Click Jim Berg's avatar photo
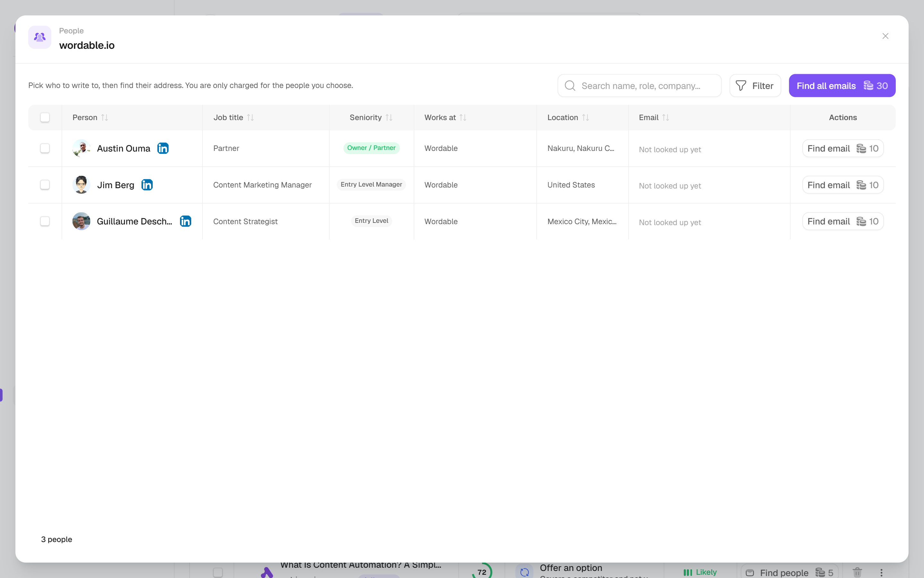924x578 pixels. pyautogui.click(x=81, y=185)
